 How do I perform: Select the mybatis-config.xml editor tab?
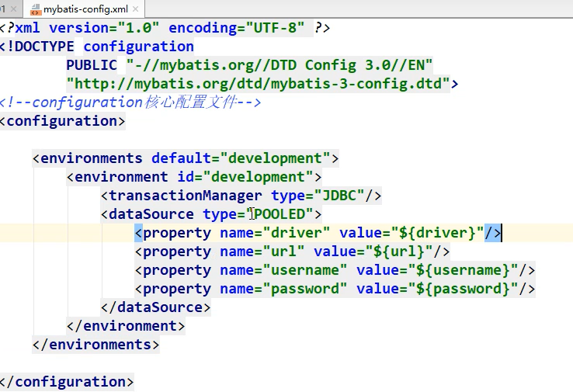pyautogui.click(x=85, y=9)
